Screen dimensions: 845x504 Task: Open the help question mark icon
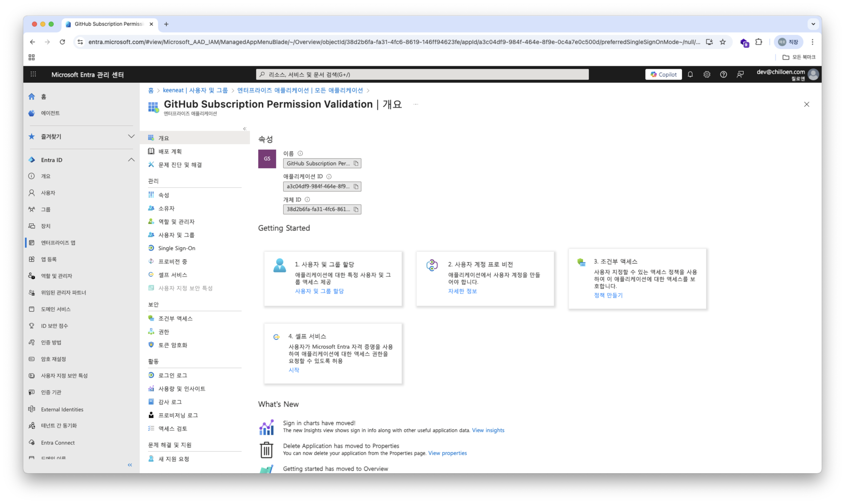click(x=723, y=74)
